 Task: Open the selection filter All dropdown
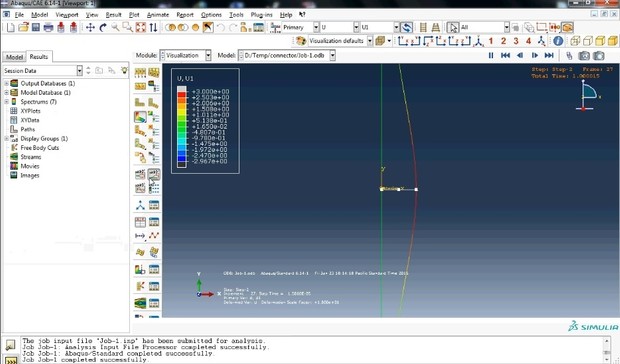coord(507,27)
